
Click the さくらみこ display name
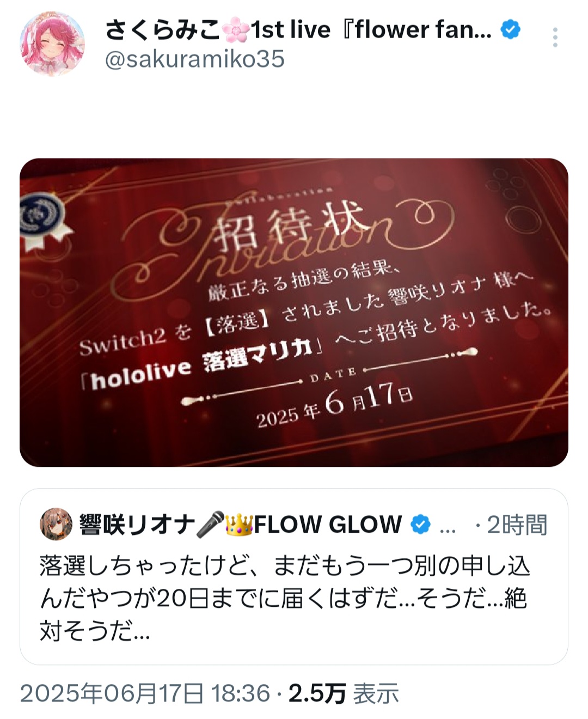[x=163, y=29]
